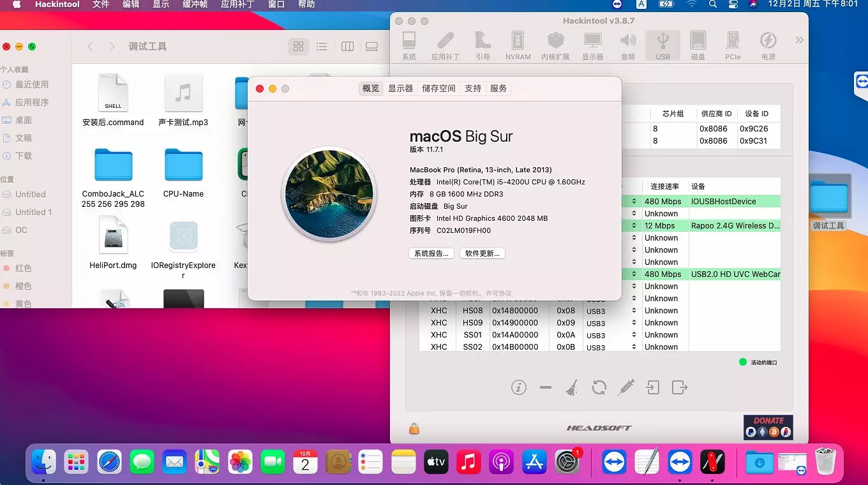The height and width of the screenshot is (485, 868).
Task: Click the syringe inject icon below the USB list
Action: [x=625, y=387]
